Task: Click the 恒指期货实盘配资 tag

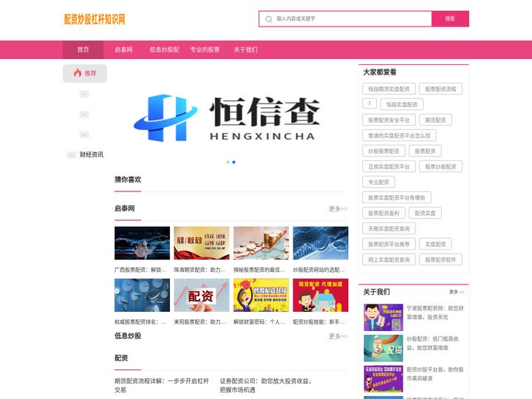Action: point(389,89)
